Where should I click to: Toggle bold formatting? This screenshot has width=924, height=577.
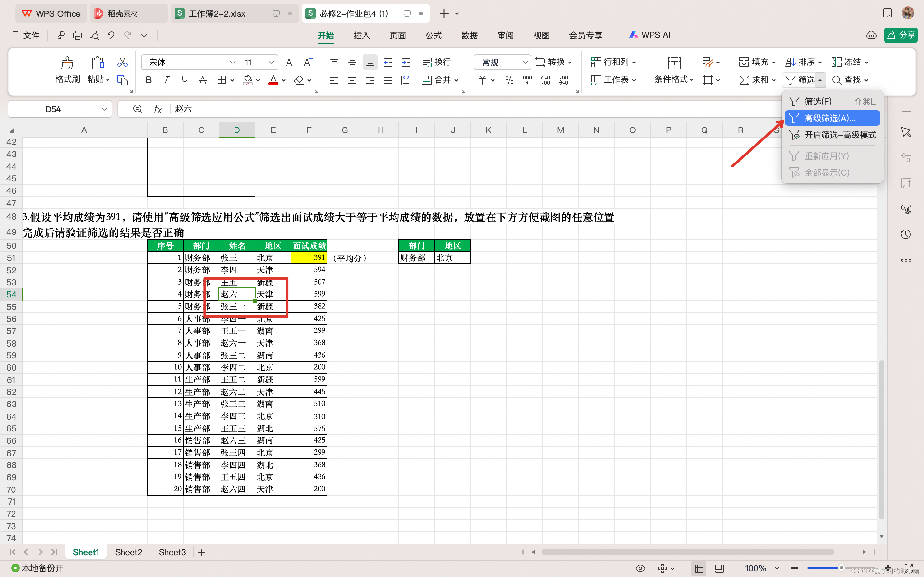[149, 80]
